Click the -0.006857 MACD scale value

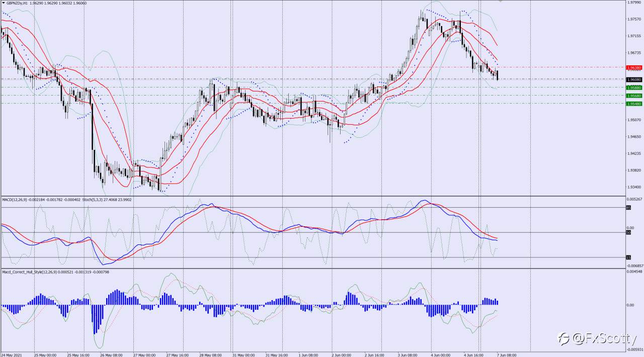(635, 265)
